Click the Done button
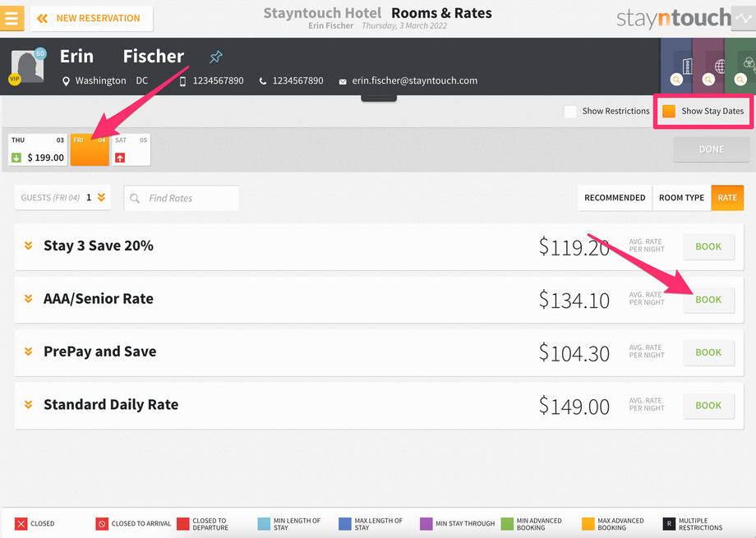The width and height of the screenshot is (756, 538). tap(711, 149)
